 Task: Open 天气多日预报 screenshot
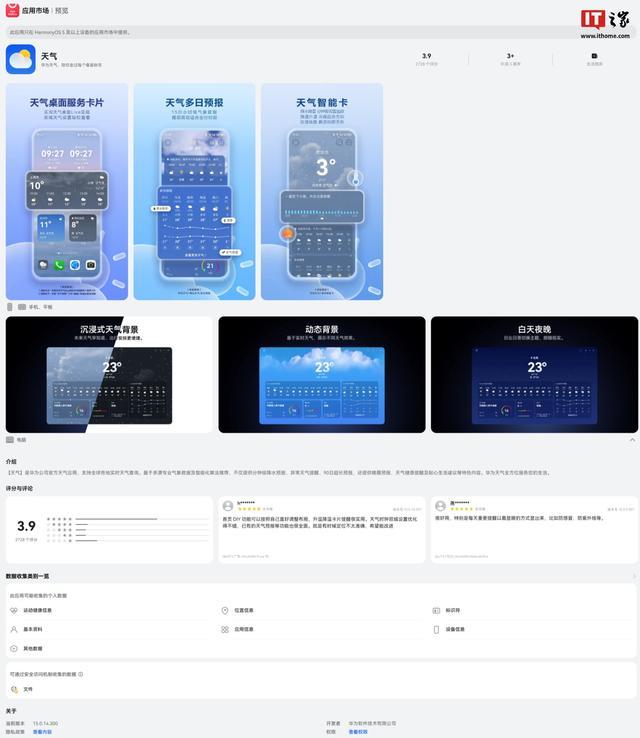(x=194, y=192)
